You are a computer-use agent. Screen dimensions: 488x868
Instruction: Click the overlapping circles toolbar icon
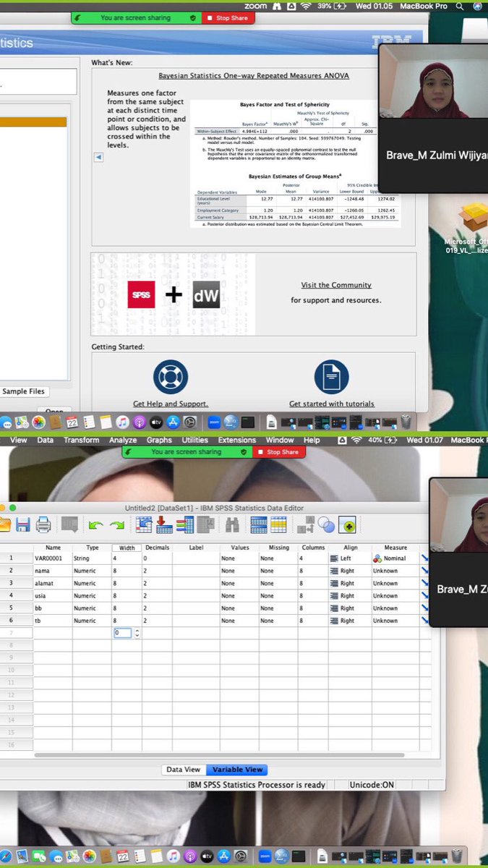325,525
